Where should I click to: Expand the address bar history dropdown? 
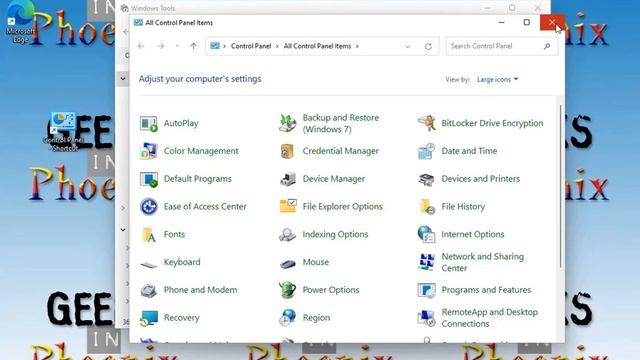(407, 47)
